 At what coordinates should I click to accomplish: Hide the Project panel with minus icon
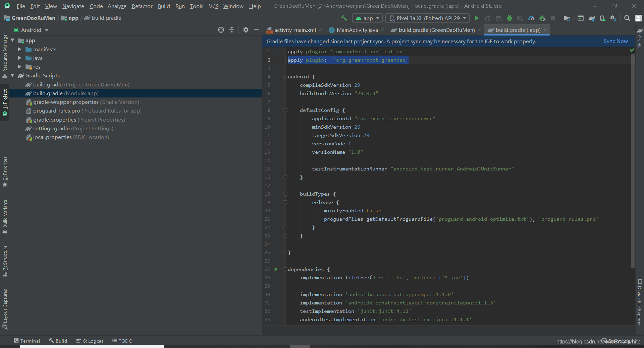click(257, 30)
